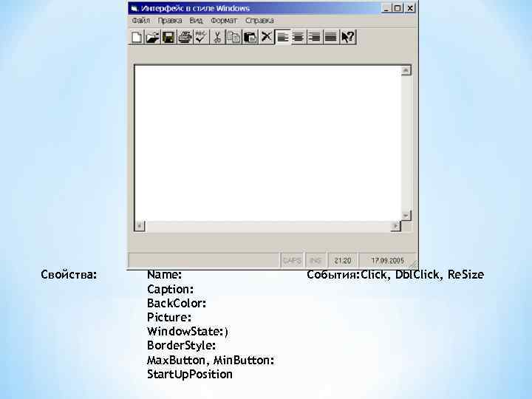Click the Свойства: label

69,274
